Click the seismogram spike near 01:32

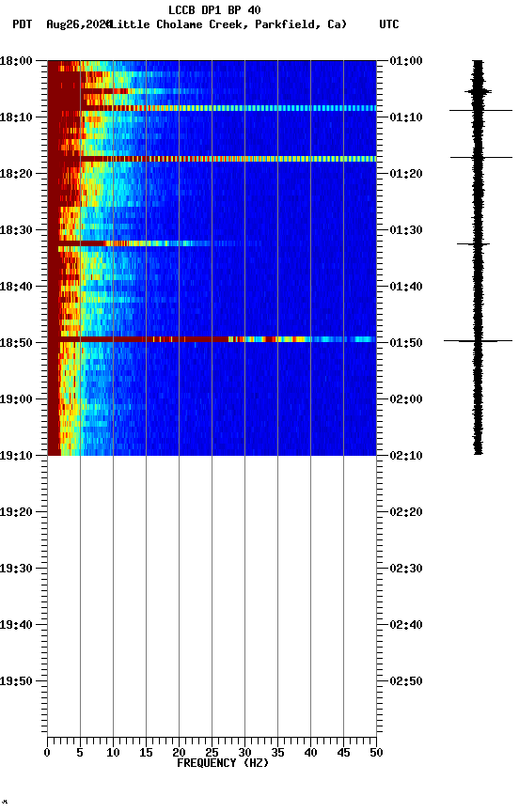click(x=474, y=244)
